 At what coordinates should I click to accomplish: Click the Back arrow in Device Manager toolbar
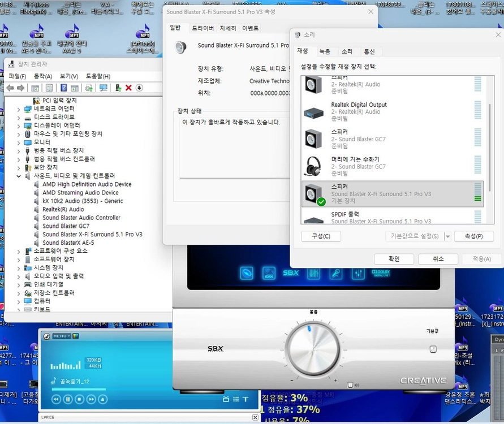point(10,88)
